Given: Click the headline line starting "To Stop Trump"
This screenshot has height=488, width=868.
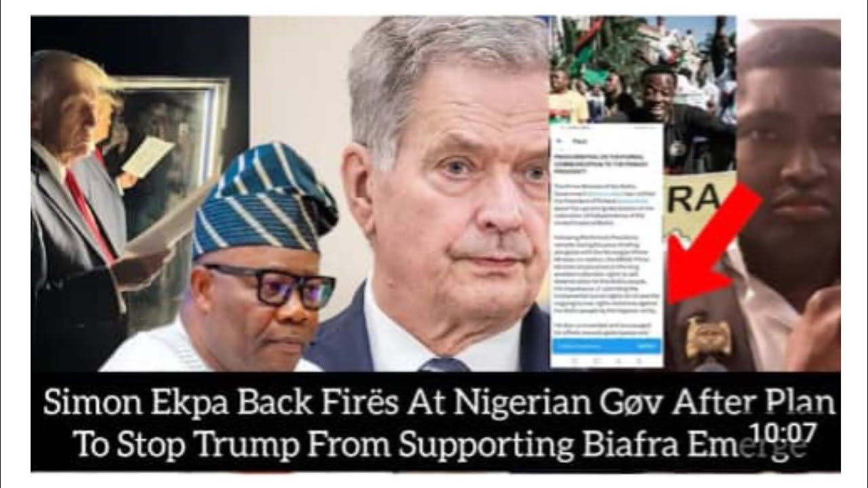Looking at the screenshot, I should click(439, 444).
